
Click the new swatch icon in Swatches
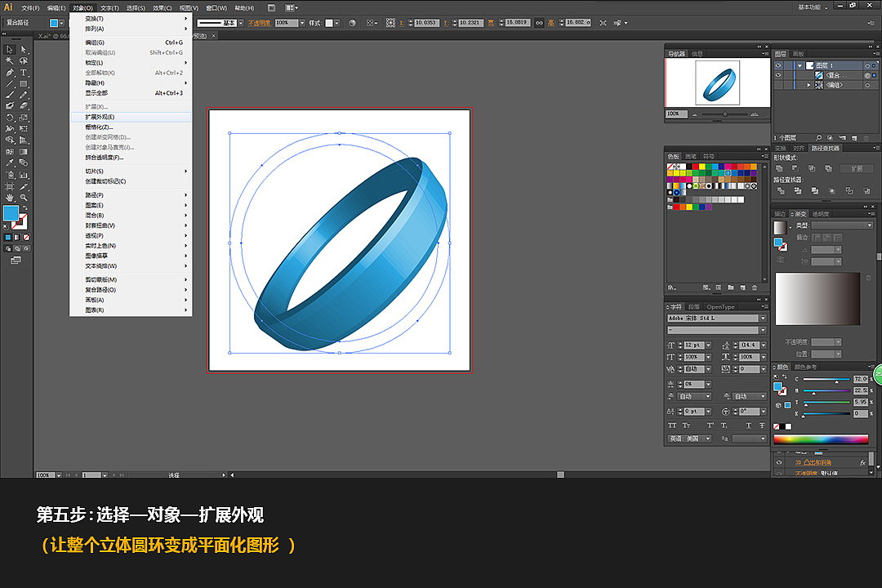[742, 287]
